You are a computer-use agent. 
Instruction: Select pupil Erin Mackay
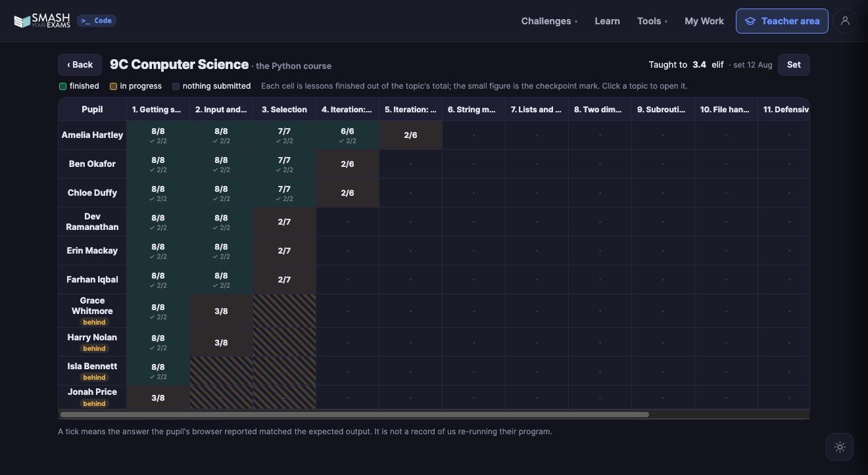point(92,250)
